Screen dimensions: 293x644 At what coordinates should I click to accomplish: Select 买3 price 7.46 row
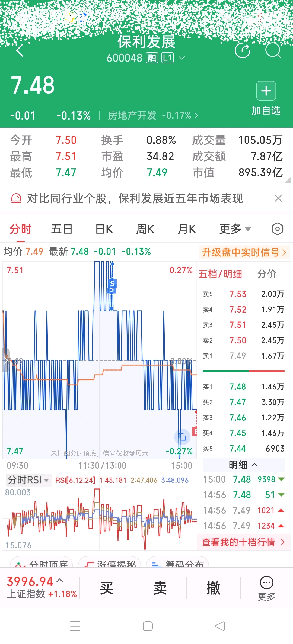point(243,418)
